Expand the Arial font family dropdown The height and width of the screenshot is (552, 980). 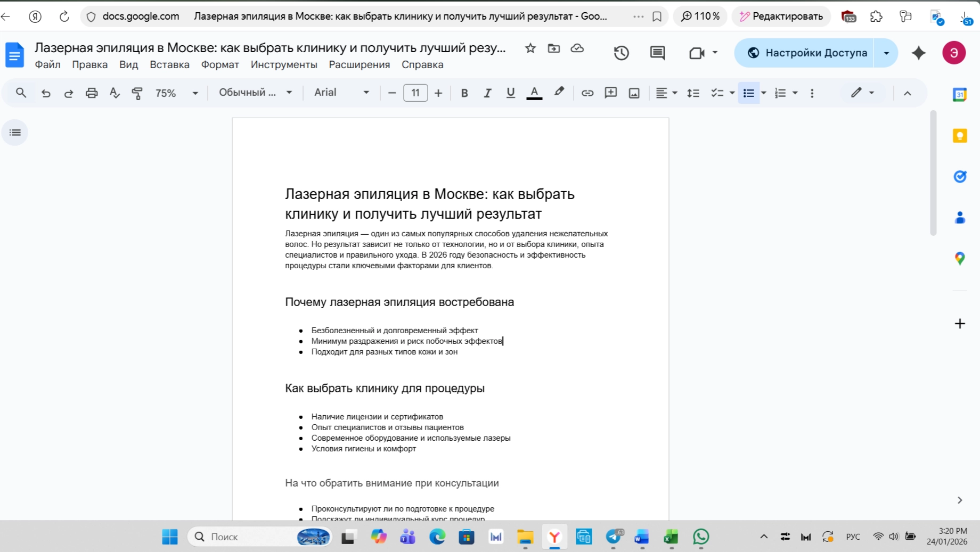341,93
